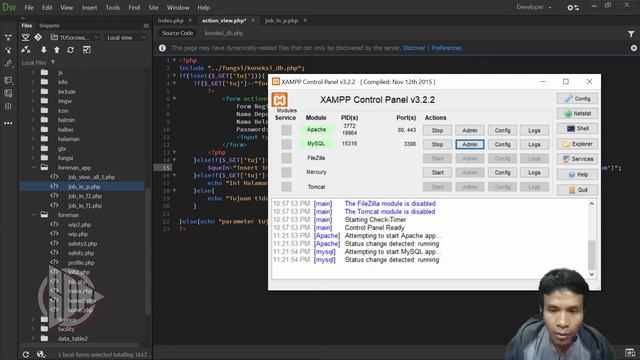Open MySQL Admin

470,144
